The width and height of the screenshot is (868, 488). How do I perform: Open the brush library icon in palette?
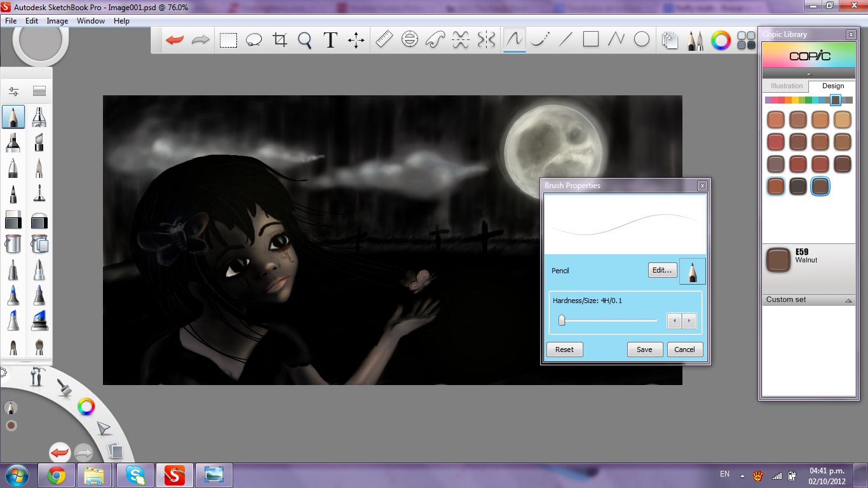tap(39, 91)
